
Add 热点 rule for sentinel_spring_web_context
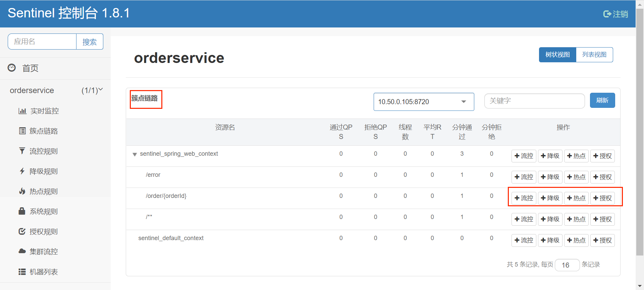click(576, 156)
